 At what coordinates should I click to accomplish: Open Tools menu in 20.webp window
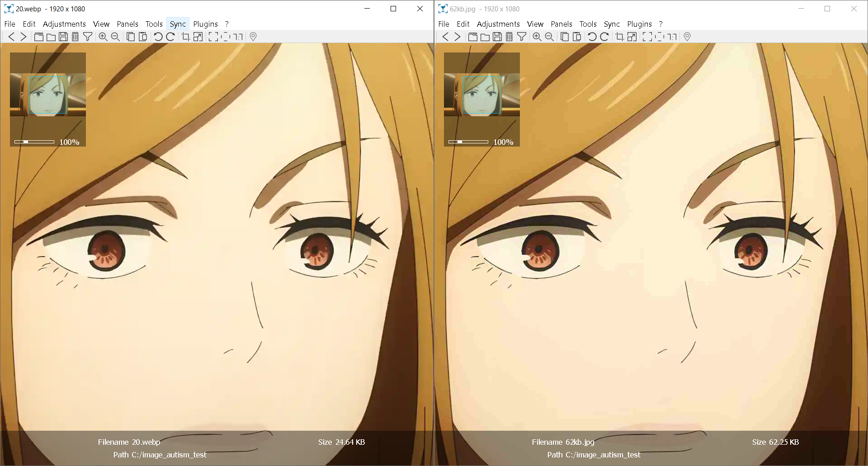(154, 24)
